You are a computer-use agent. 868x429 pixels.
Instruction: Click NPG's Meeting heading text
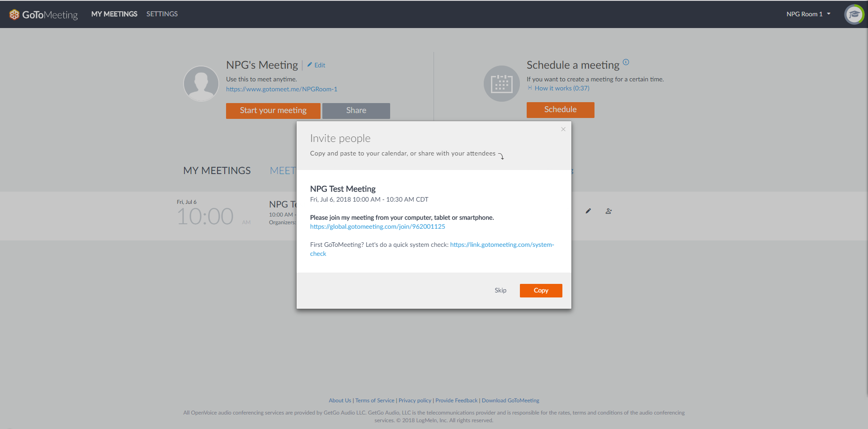pos(262,65)
